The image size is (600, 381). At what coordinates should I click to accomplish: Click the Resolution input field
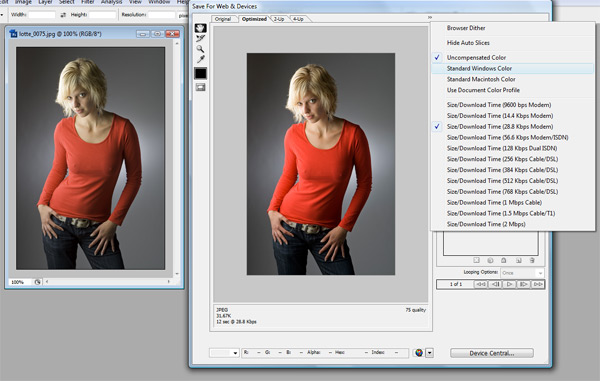pos(162,15)
